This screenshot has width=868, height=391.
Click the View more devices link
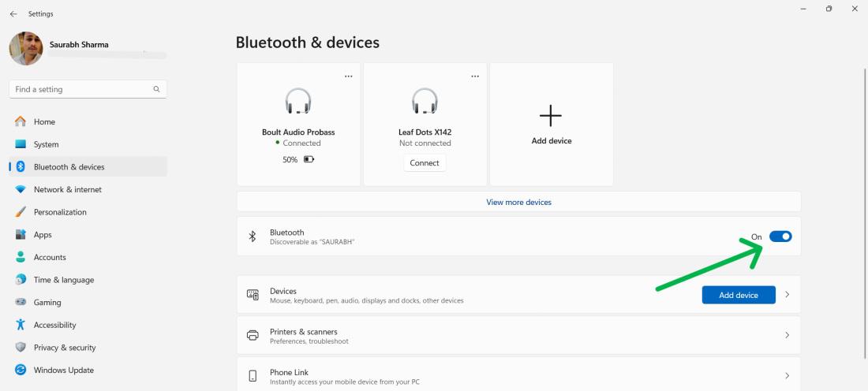click(x=518, y=203)
